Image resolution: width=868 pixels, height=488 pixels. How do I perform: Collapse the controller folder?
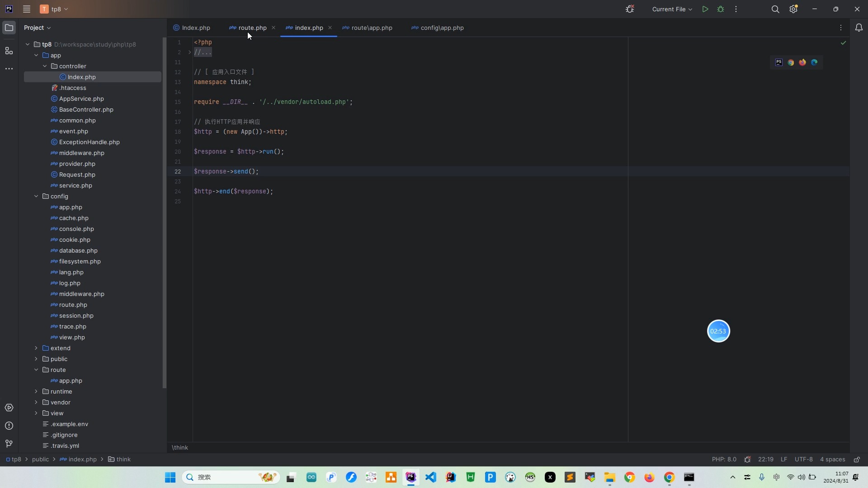[45, 66]
